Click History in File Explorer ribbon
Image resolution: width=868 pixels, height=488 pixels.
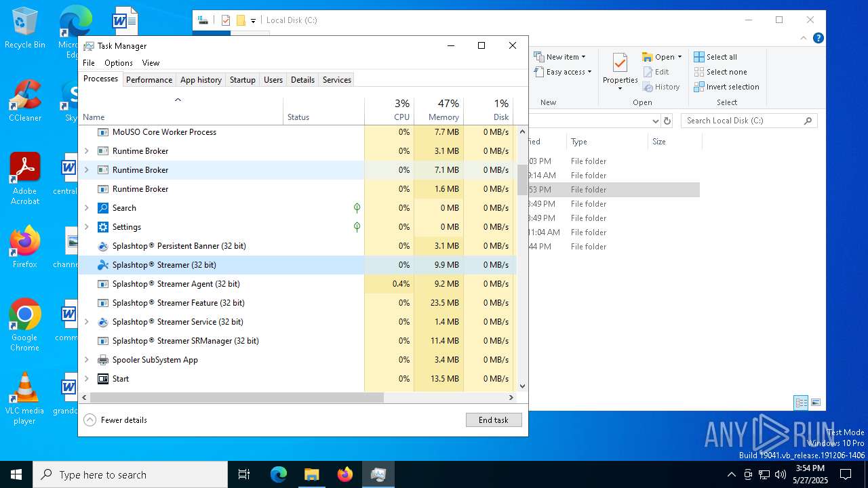660,87
